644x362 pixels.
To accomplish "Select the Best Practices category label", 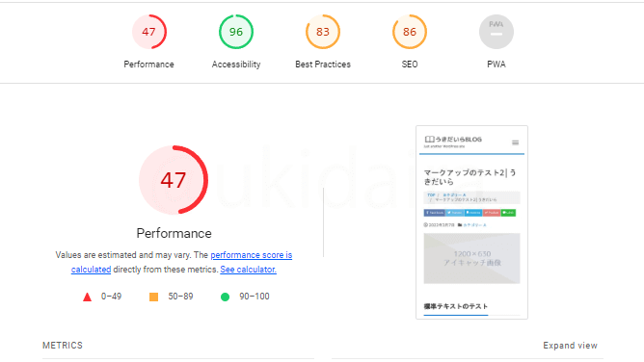I will (323, 65).
